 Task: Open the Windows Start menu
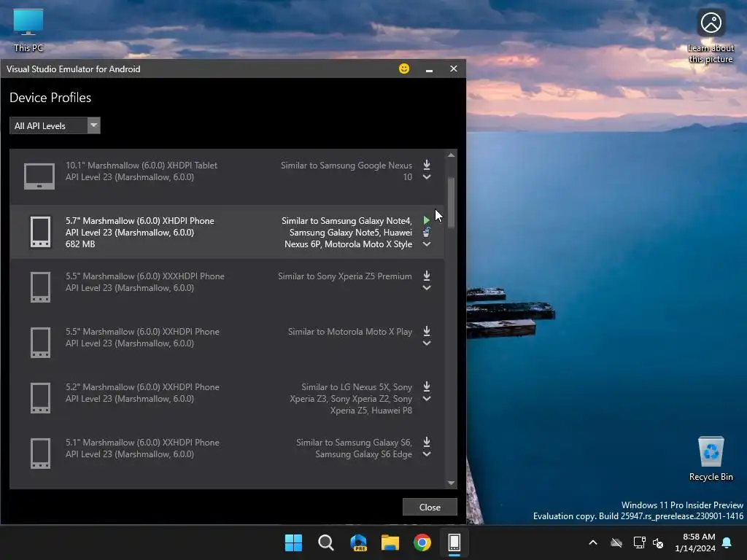pos(293,542)
